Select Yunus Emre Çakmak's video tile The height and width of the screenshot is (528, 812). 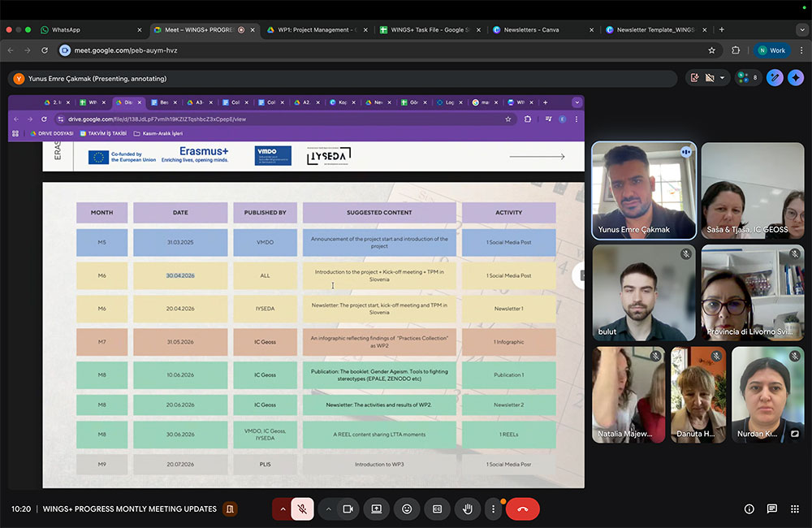tap(644, 191)
